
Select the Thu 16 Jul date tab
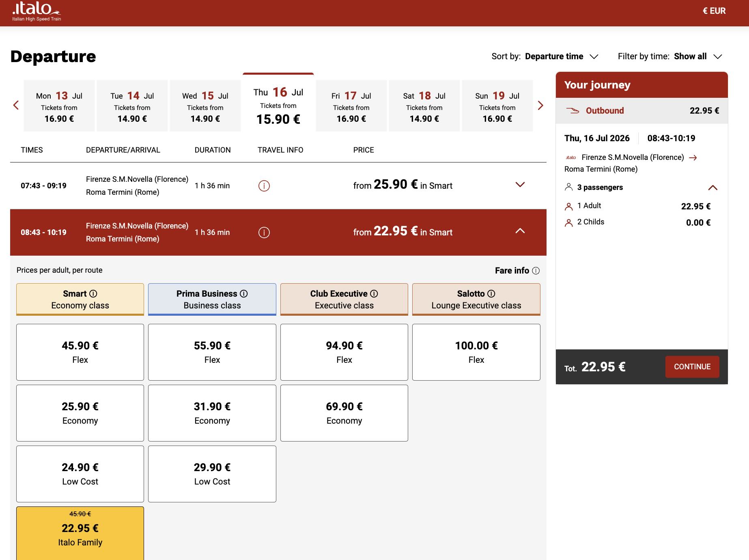pos(278,103)
